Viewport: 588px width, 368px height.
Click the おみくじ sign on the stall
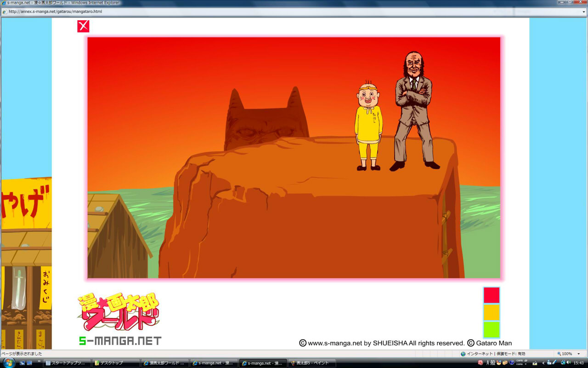tap(46, 287)
